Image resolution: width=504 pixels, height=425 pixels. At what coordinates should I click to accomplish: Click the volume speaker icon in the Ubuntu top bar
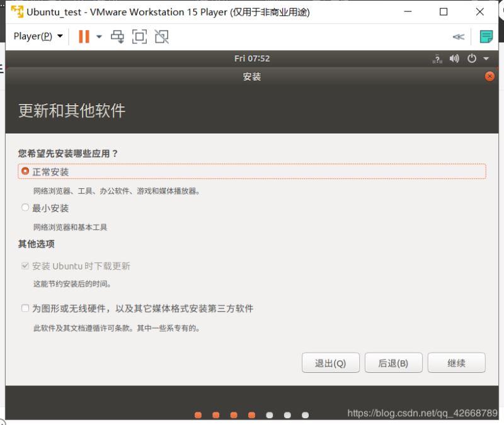coord(454,59)
